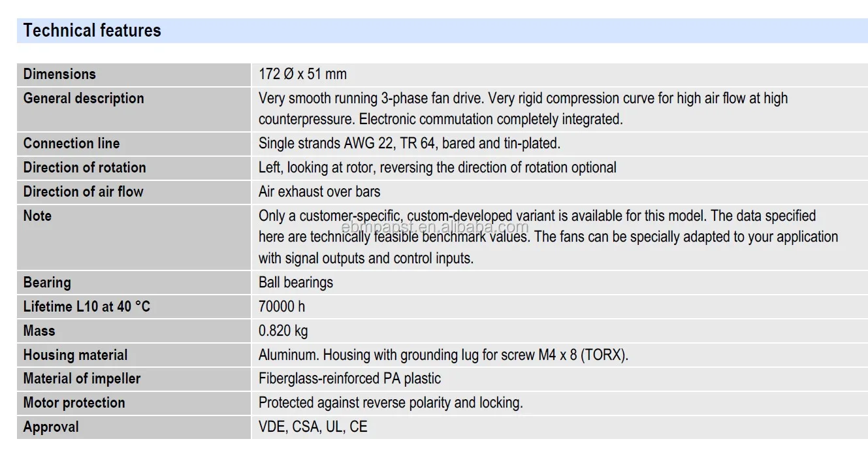Click the Ball bearings value
Viewport: 868px width, 454px height.
click(x=295, y=282)
